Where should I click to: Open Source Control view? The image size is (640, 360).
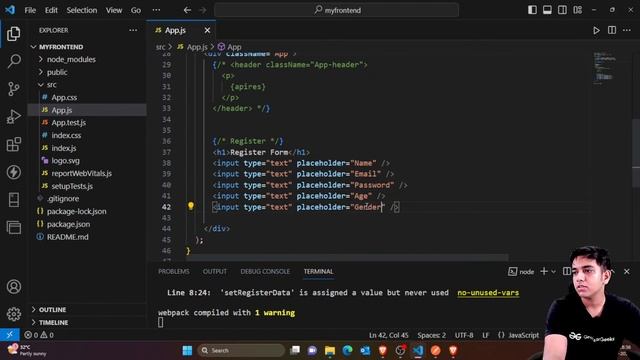click(13, 89)
